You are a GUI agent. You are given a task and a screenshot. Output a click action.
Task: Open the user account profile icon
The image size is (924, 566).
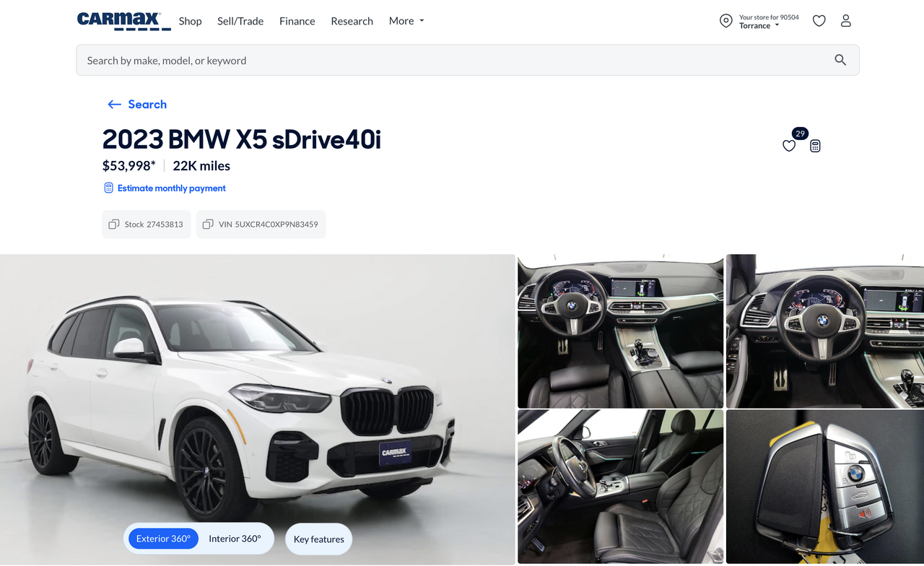[x=846, y=21]
